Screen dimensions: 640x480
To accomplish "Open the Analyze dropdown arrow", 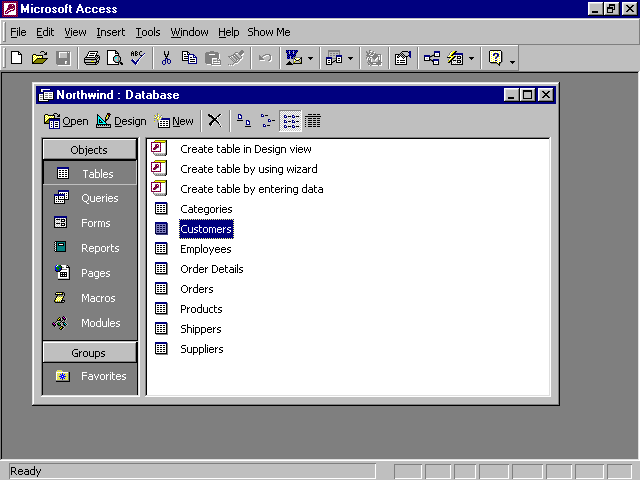I will point(350,58).
